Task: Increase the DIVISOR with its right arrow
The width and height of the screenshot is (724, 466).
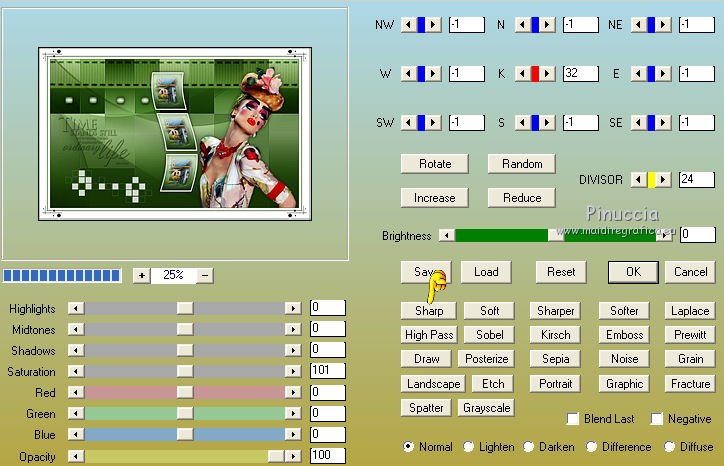Action: tap(663, 179)
